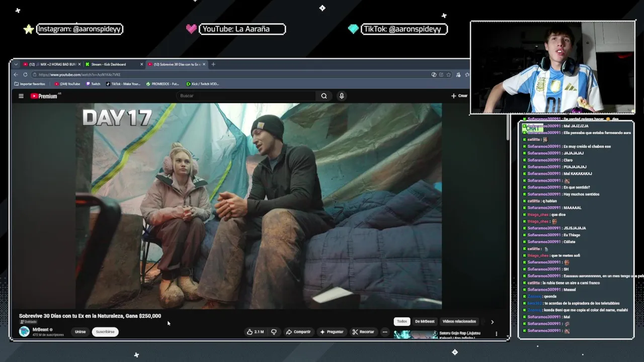Click the streamer webcam feed
The height and width of the screenshot is (362, 644).
552,67
